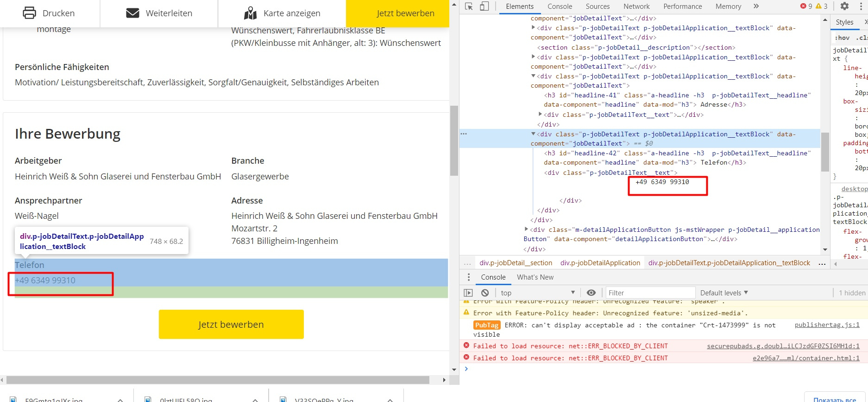This screenshot has height=402, width=868.
Task: Click page vertical scrollbar down arrow
Action: (454, 370)
